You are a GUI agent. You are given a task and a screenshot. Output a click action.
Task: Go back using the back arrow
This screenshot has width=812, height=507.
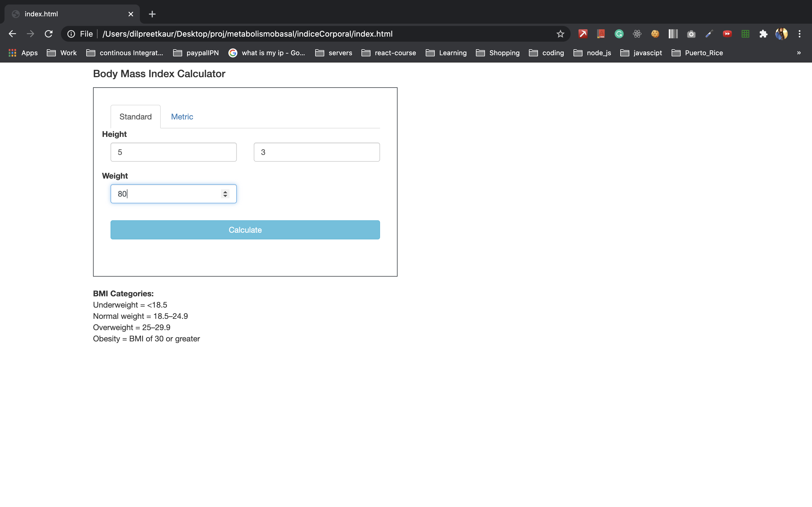pyautogui.click(x=12, y=34)
